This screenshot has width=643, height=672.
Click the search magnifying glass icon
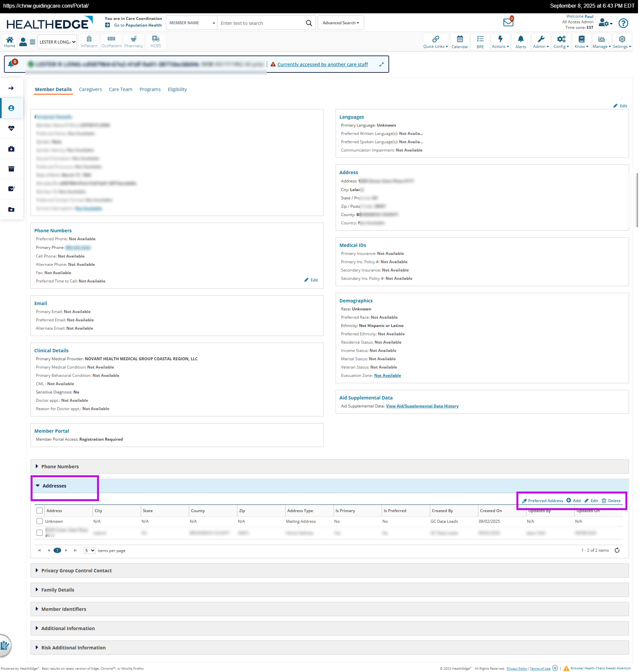tap(308, 23)
